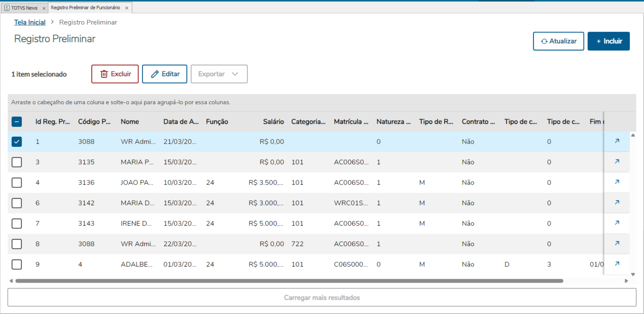Click date cell 22/03/20...
This screenshot has height=314, width=644.
[180, 244]
